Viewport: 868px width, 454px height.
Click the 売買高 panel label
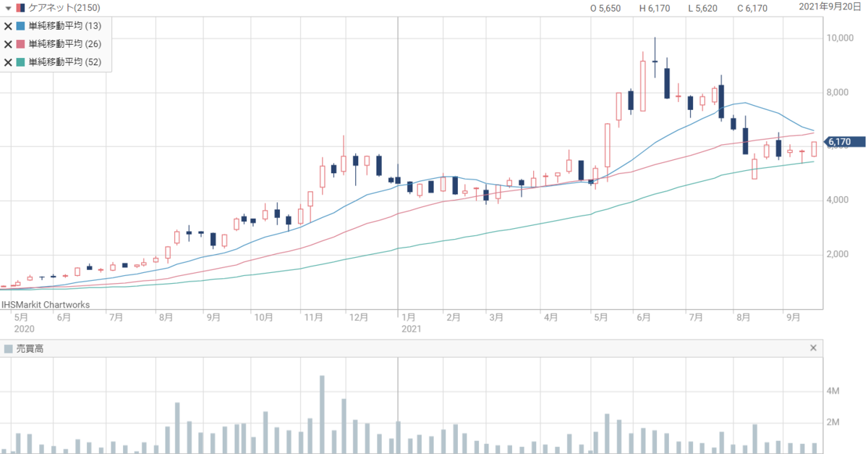click(30, 349)
